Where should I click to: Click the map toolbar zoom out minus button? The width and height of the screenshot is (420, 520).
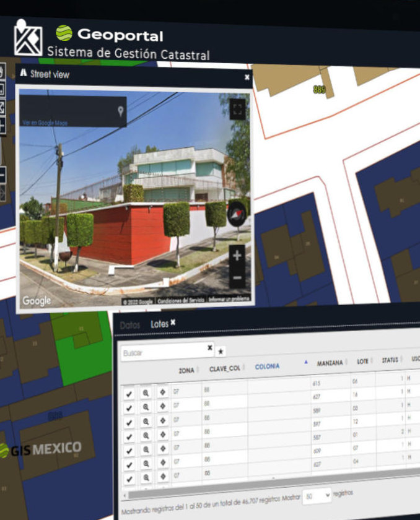(2, 175)
